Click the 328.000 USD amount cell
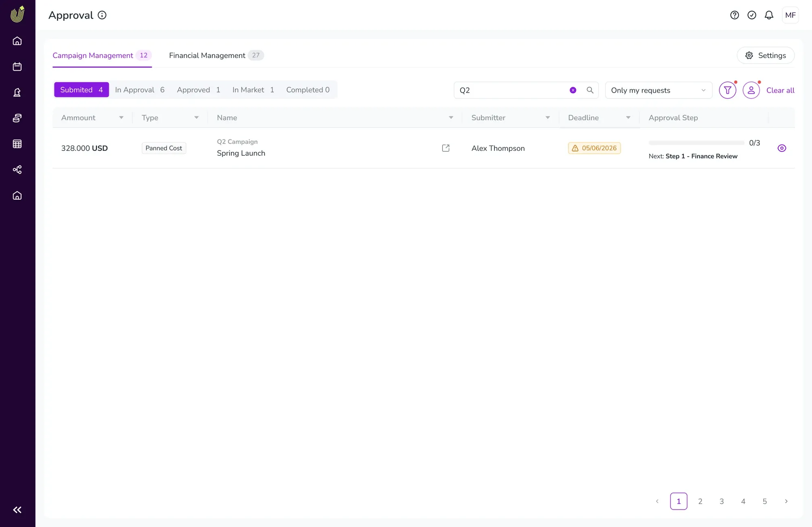Image resolution: width=812 pixels, height=527 pixels. [x=84, y=148]
